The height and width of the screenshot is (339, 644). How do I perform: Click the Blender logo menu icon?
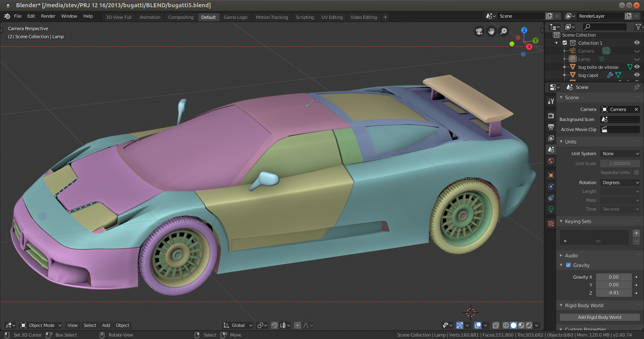7,16
